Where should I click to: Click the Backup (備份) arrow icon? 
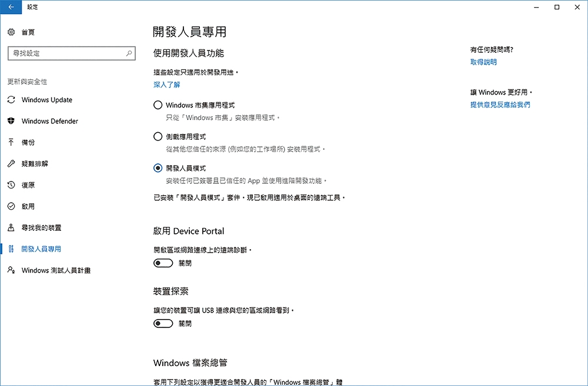[x=11, y=142]
